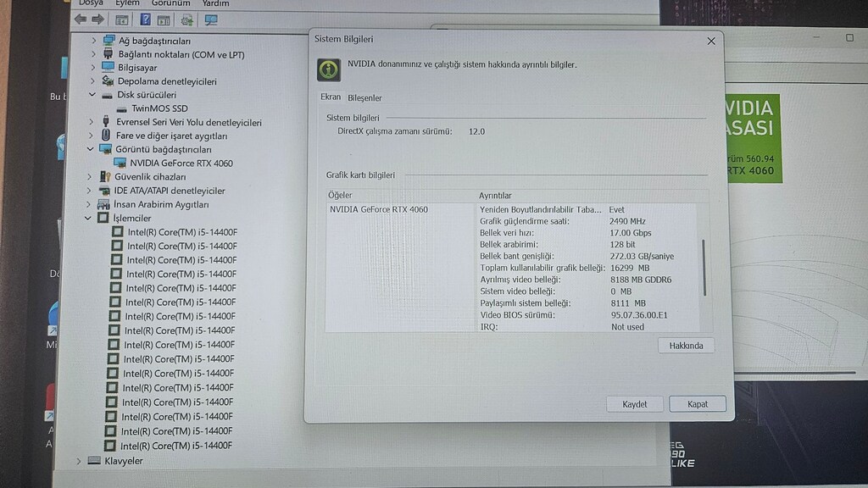Click the Hakkında button
This screenshot has height=488, width=868.
[686, 346]
